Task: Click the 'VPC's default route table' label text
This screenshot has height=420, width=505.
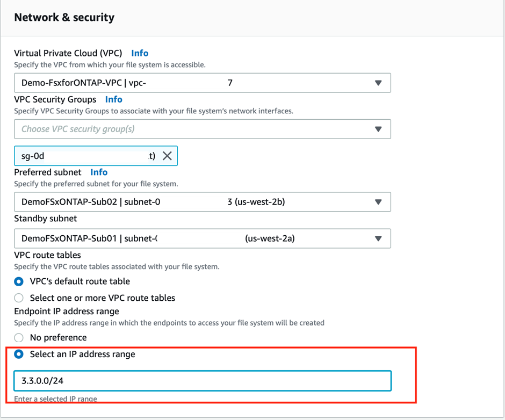Action: tap(80, 281)
